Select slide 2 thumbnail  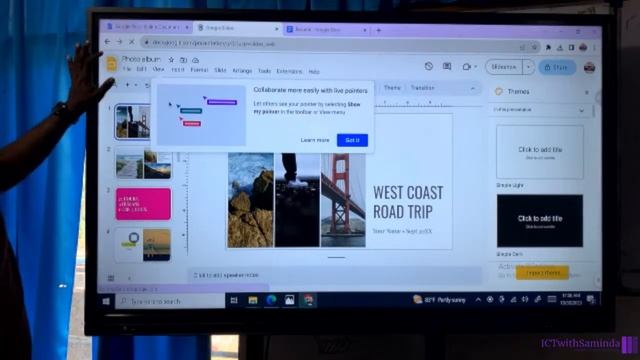point(143,164)
